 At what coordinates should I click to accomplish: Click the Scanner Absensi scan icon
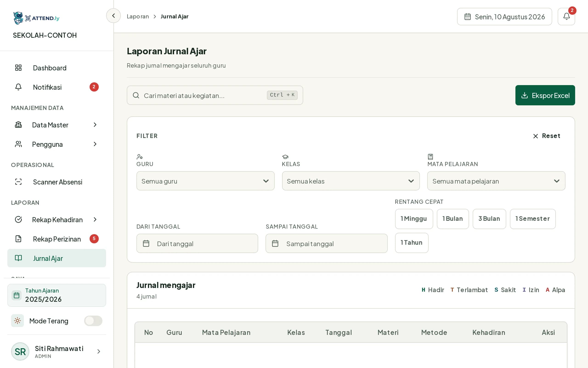coord(18,182)
